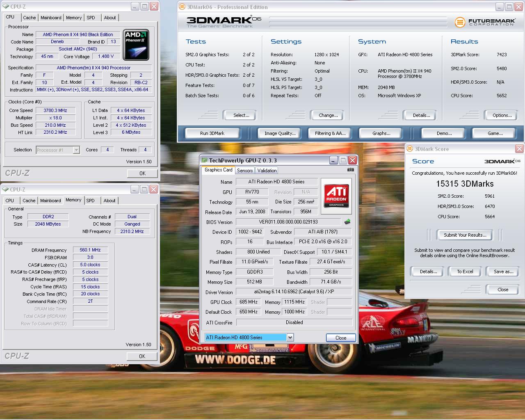Maximize the top CPU-Z window
Viewport: 525px width, 420px height.
(x=144, y=7)
